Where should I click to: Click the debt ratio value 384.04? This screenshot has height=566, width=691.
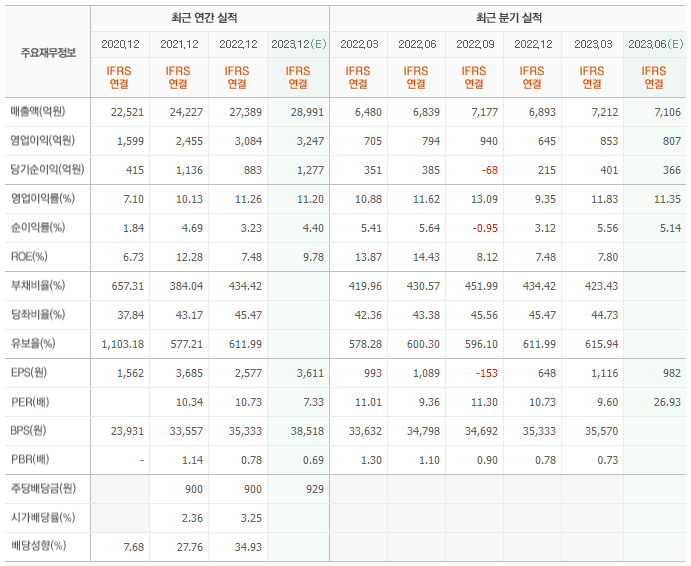click(186, 287)
